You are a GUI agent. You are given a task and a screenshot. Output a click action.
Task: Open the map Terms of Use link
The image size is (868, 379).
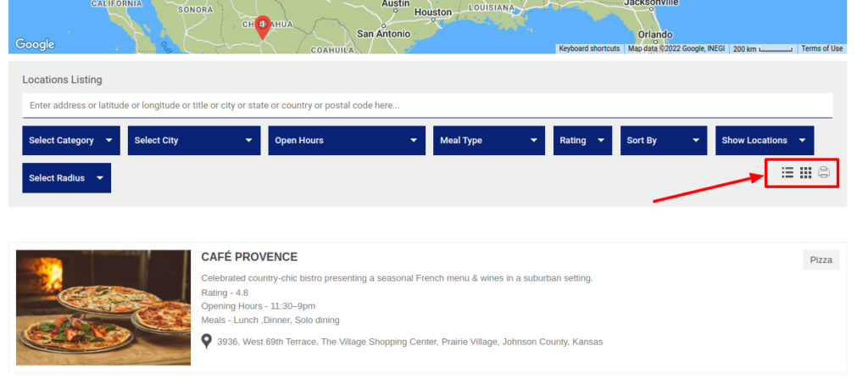click(821, 48)
